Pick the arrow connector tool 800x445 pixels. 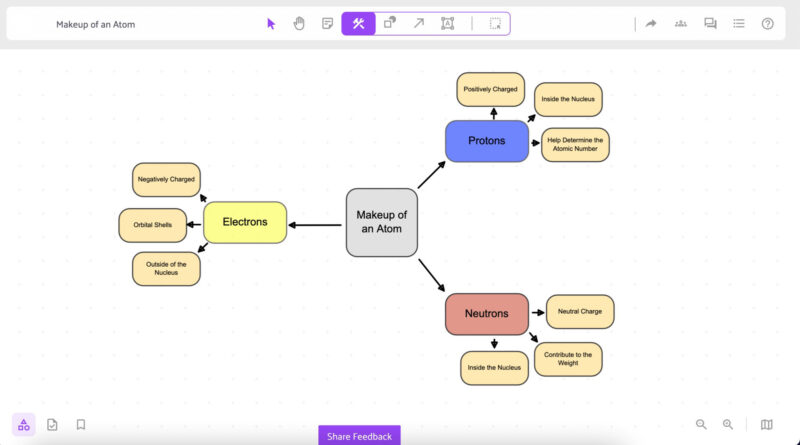click(x=419, y=24)
